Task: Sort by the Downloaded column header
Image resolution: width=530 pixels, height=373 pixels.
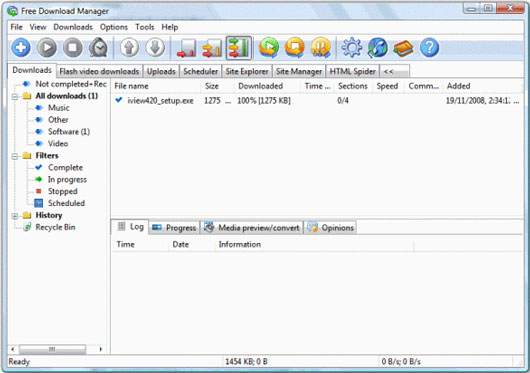Action: tap(267, 86)
